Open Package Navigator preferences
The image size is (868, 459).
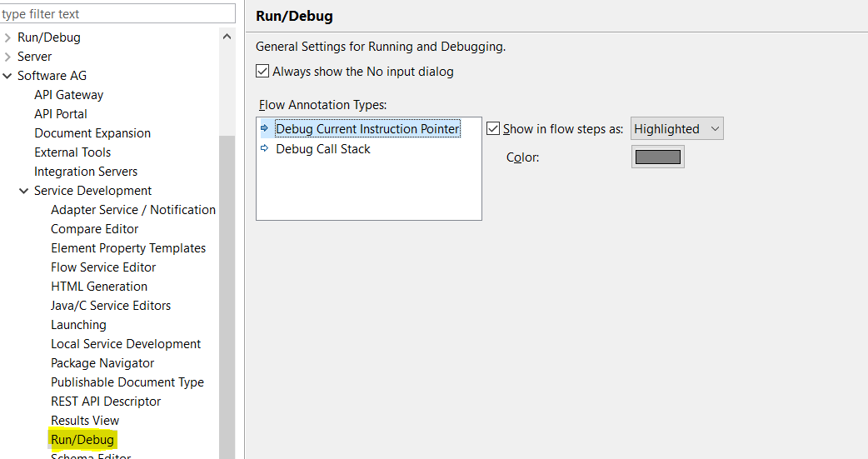pos(102,363)
